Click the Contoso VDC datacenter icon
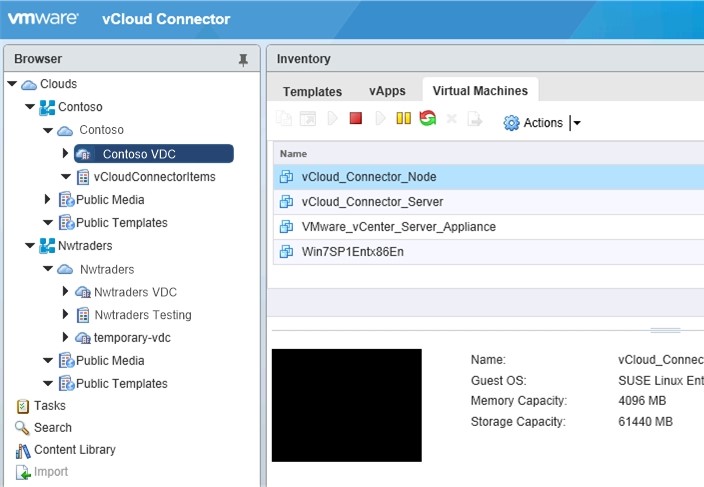The width and height of the screenshot is (704, 487). (x=83, y=154)
